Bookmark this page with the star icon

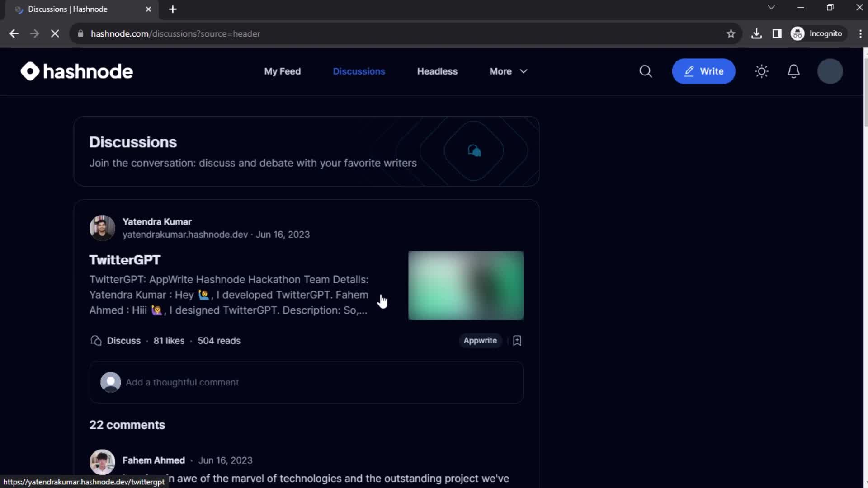[x=731, y=34]
